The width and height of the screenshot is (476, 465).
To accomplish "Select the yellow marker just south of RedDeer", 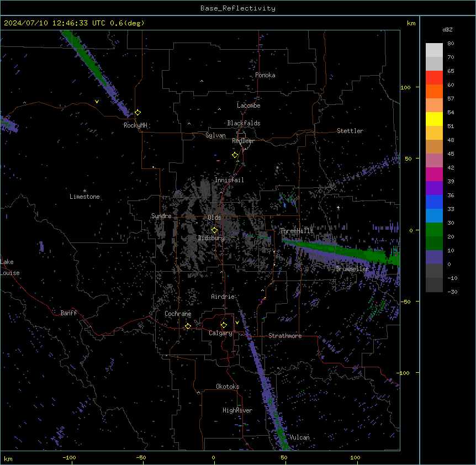I will tap(235, 155).
